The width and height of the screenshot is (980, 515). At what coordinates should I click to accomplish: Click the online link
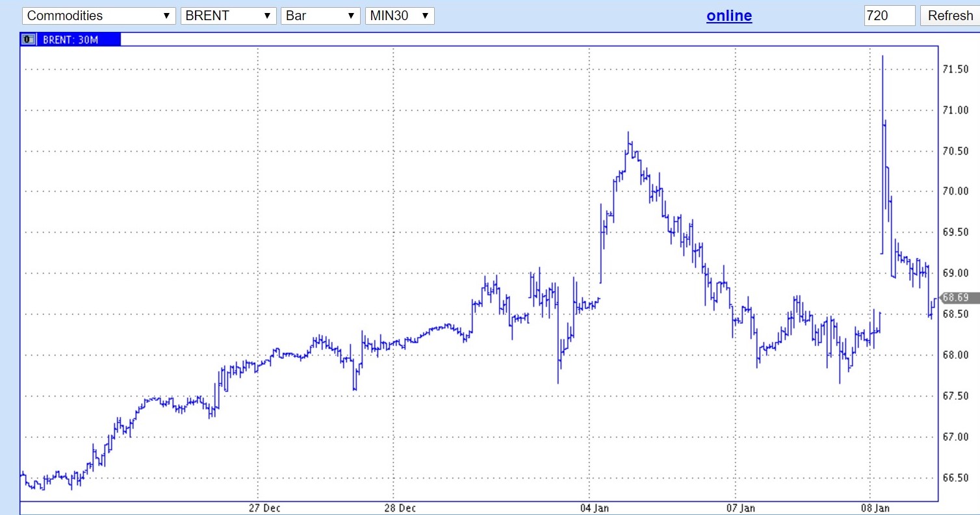point(729,16)
